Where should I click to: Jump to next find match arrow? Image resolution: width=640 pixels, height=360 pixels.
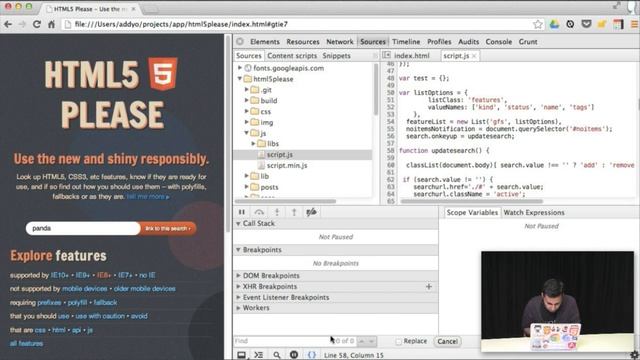coord(371,341)
